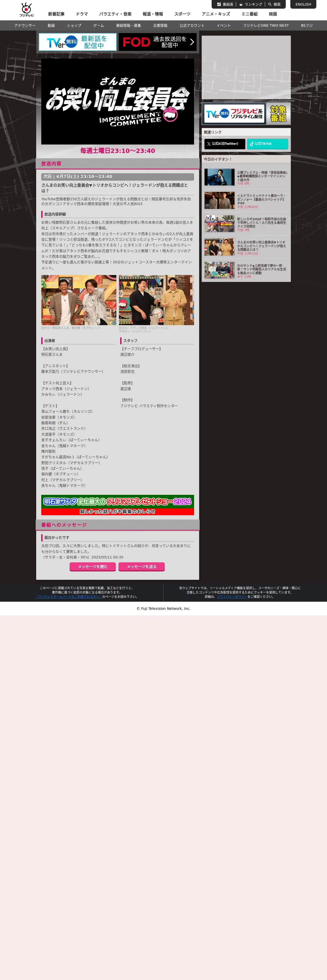Click 毎週土曜日23:10〜23:40 schedule text
Image resolution: width=327 pixels, height=980 pixels.
click(x=118, y=151)
